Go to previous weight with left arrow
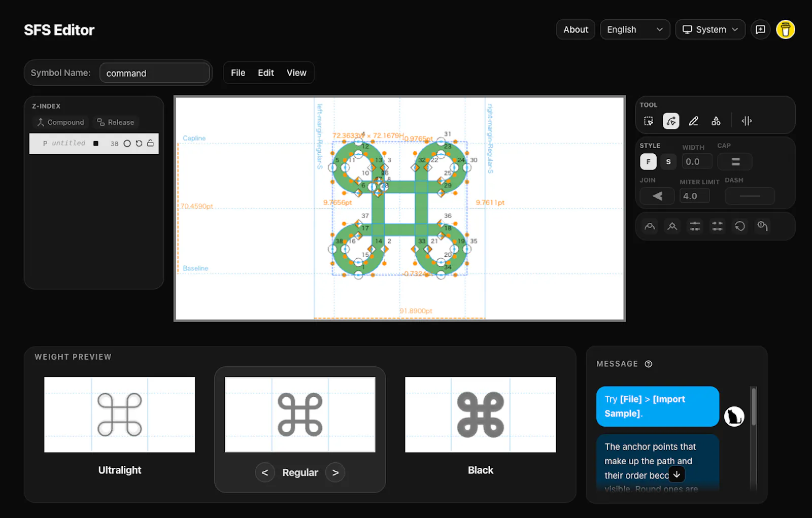This screenshot has height=518, width=812. tap(265, 472)
